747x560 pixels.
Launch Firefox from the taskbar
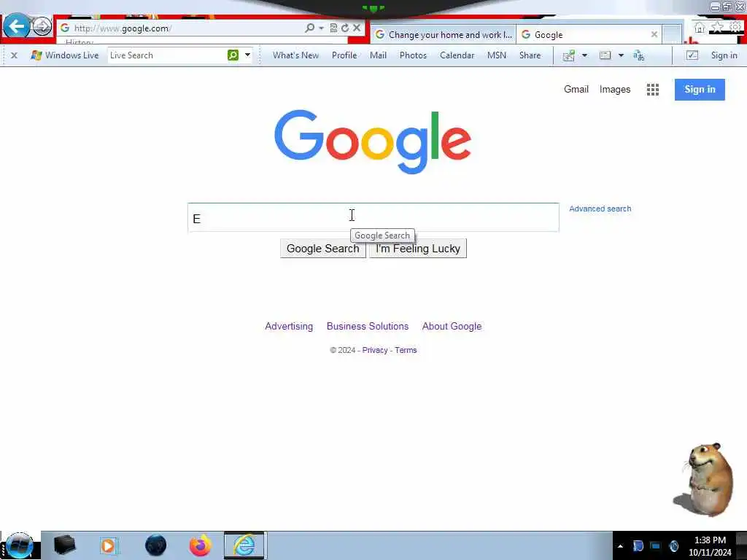(x=201, y=545)
